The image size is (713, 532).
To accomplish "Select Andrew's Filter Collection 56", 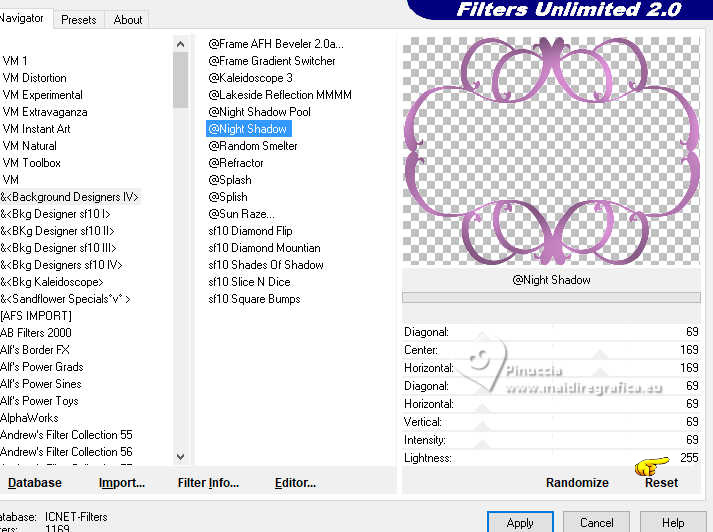I will point(66,452).
